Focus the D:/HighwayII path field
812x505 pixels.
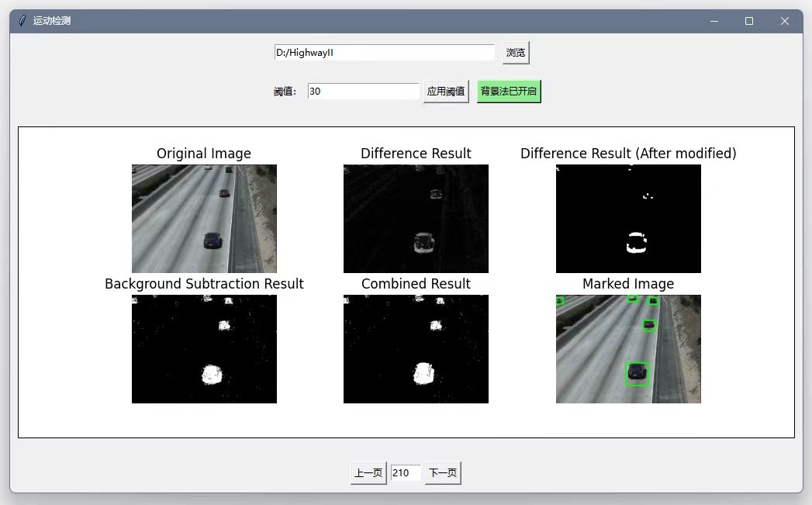pyautogui.click(x=384, y=53)
